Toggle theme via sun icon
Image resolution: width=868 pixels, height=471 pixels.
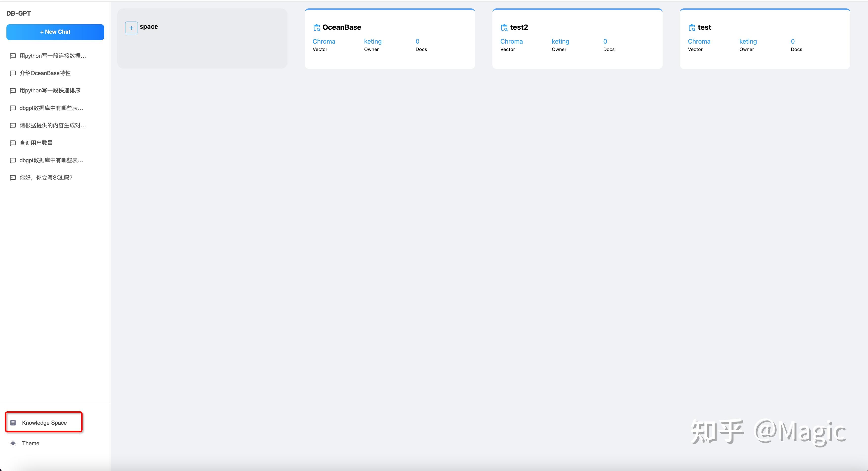(13, 443)
